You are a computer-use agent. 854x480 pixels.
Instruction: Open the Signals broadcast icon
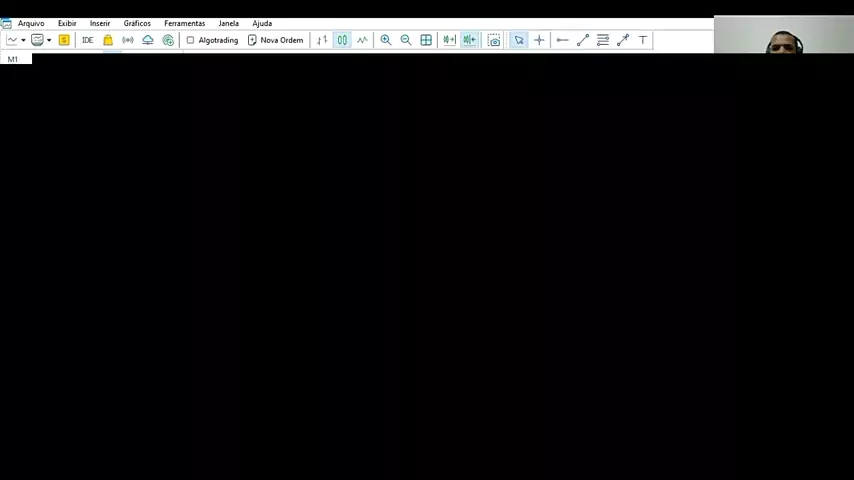click(128, 40)
